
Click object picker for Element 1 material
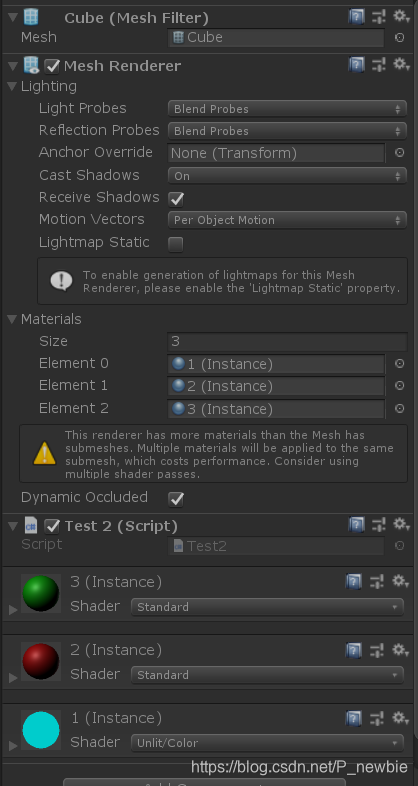point(399,385)
